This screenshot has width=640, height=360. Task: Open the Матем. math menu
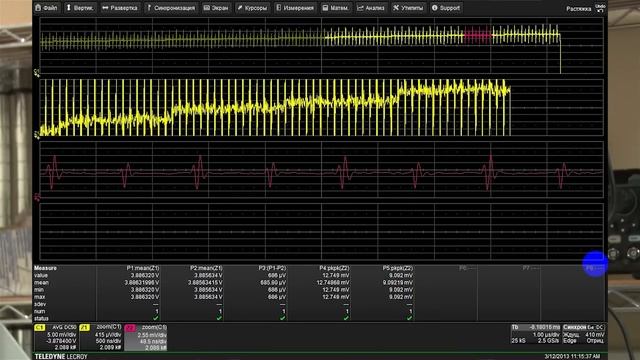click(336, 8)
